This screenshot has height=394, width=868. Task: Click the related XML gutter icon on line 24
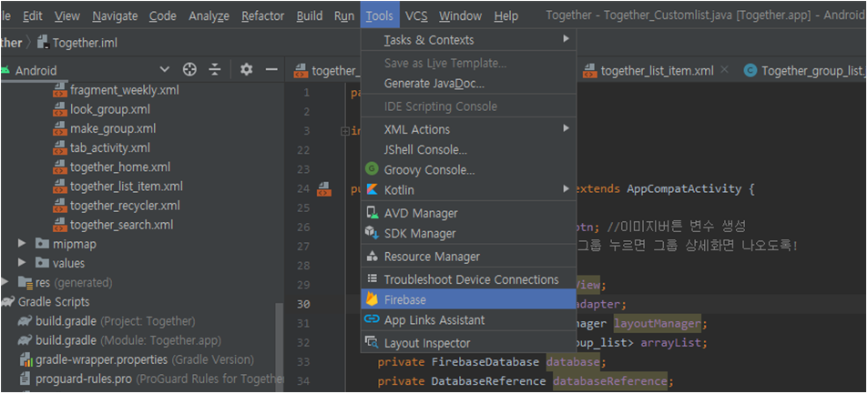point(324,190)
